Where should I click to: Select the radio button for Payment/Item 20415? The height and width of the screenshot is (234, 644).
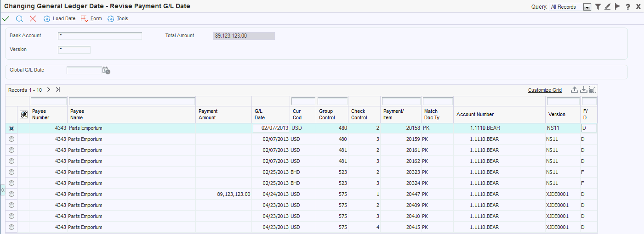(x=11, y=227)
